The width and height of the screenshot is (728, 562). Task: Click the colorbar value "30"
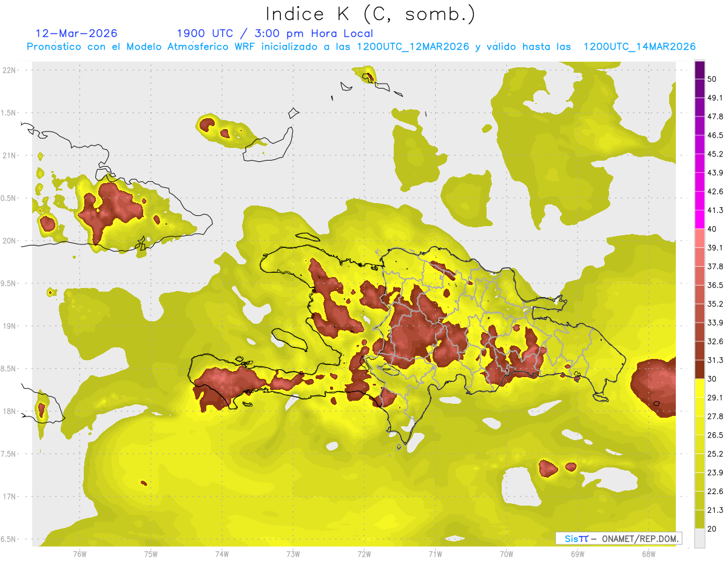pyautogui.click(x=712, y=379)
